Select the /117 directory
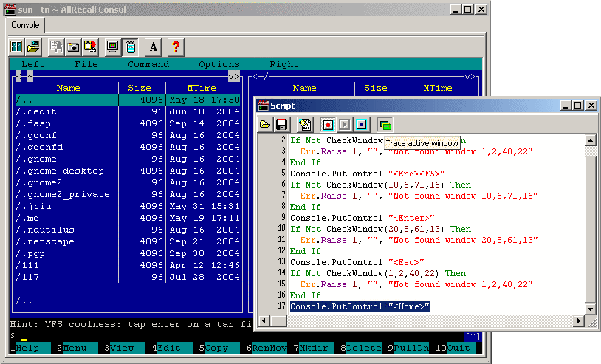Screen dimensions: 601x364 pos(128,277)
